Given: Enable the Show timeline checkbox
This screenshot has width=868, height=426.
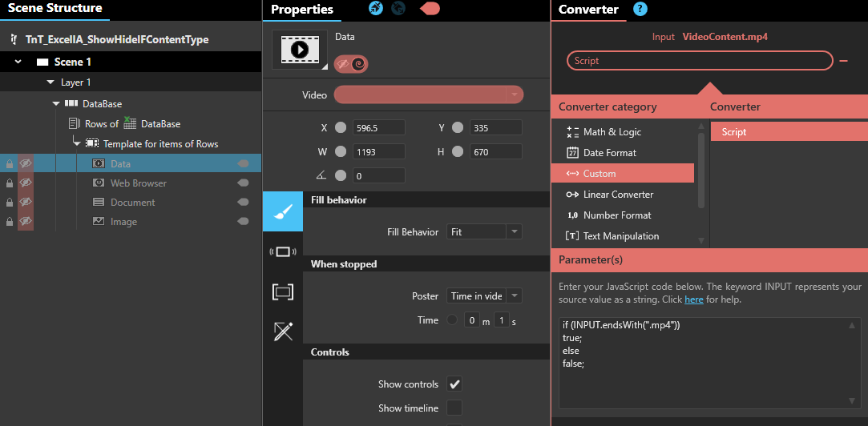Looking at the screenshot, I should coord(454,408).
